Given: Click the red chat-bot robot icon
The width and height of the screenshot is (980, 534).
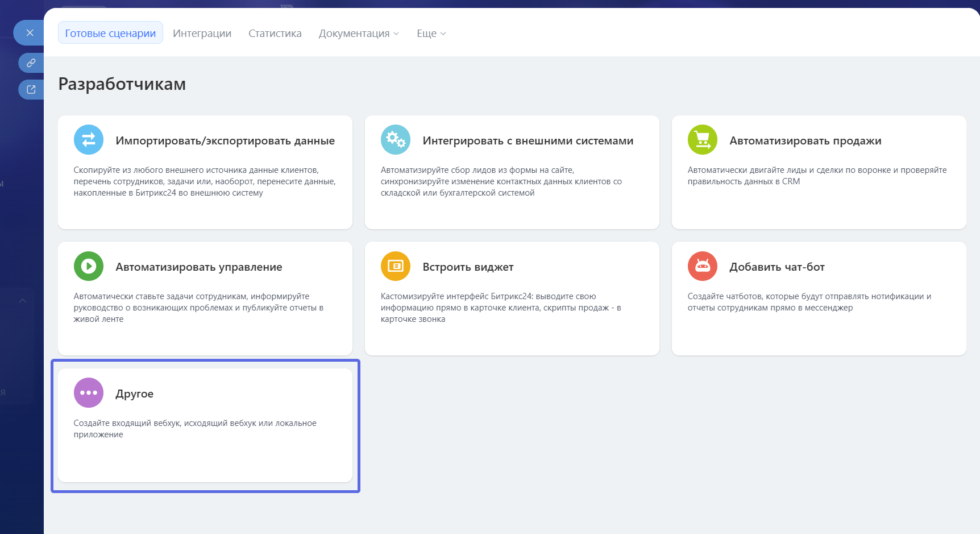Looking at the screenshot, I should (x=703, y=266).
